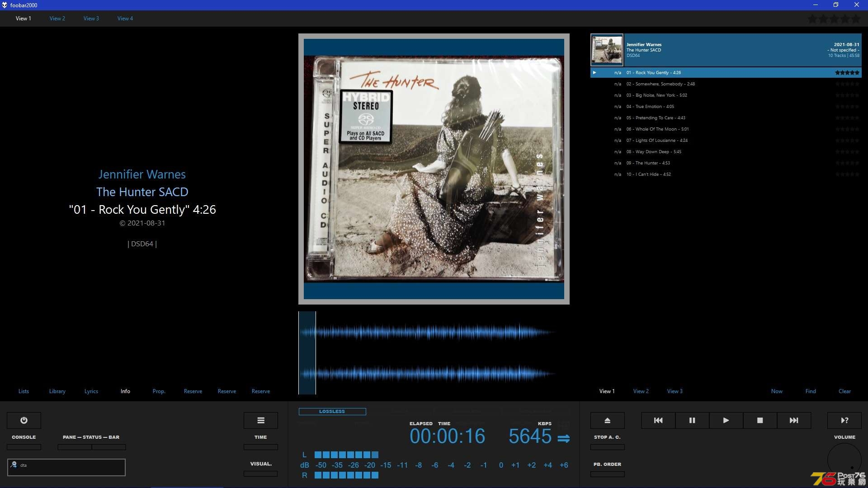Select track 10 - I Can't Hide
Screen dimensions: 868x488
726,174
